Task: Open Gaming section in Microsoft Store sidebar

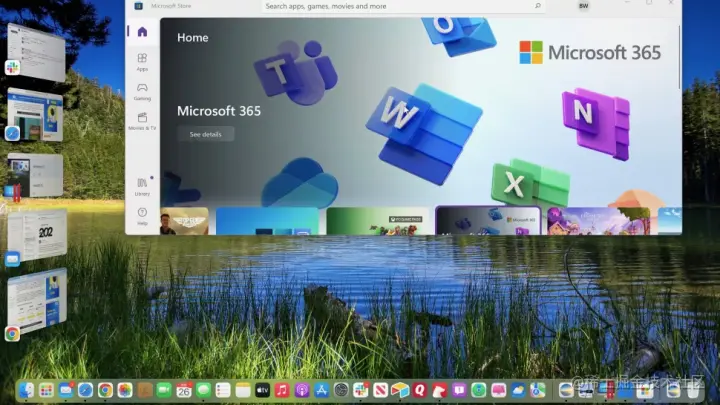Action: (142, 91)
